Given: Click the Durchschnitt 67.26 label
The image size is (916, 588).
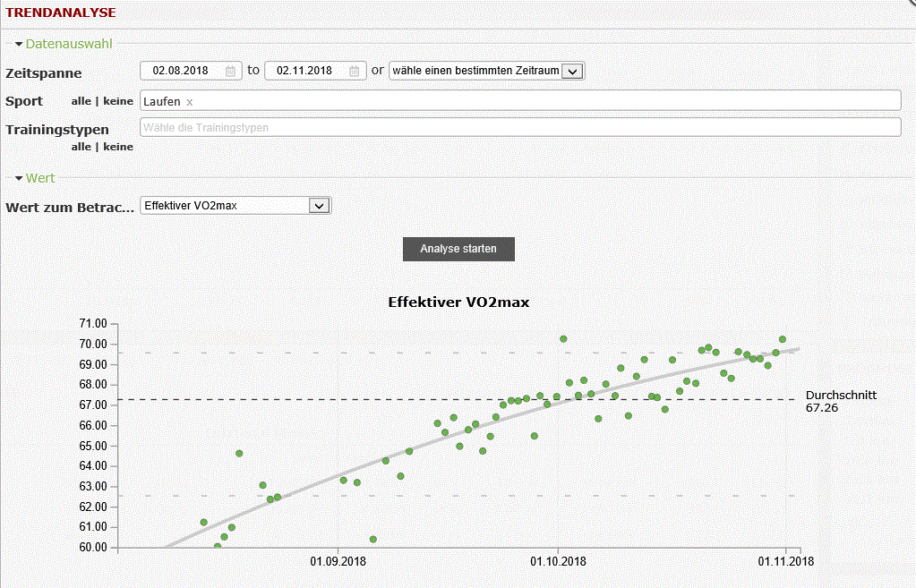Looking at the screenshot, I should [841, 401].
